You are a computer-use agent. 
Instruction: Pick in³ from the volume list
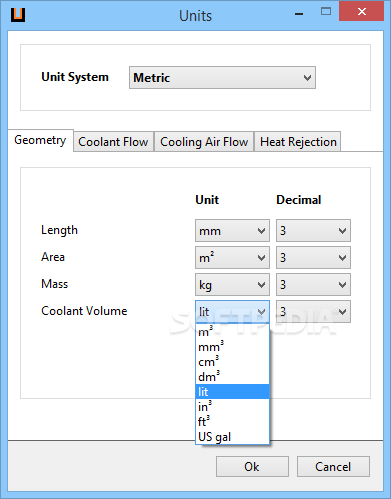232,407
